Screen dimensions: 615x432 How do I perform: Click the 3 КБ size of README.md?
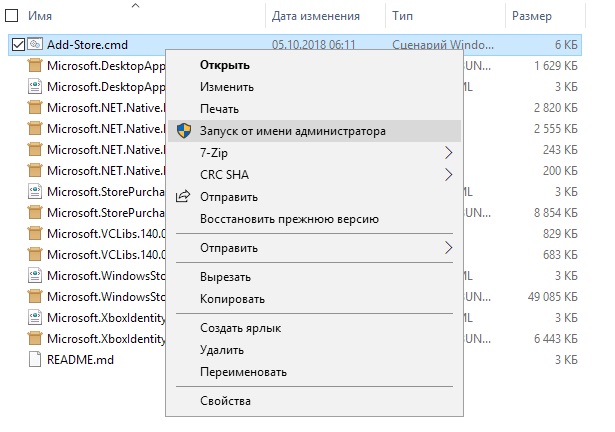pyautogui.click(x=566, y=359)
